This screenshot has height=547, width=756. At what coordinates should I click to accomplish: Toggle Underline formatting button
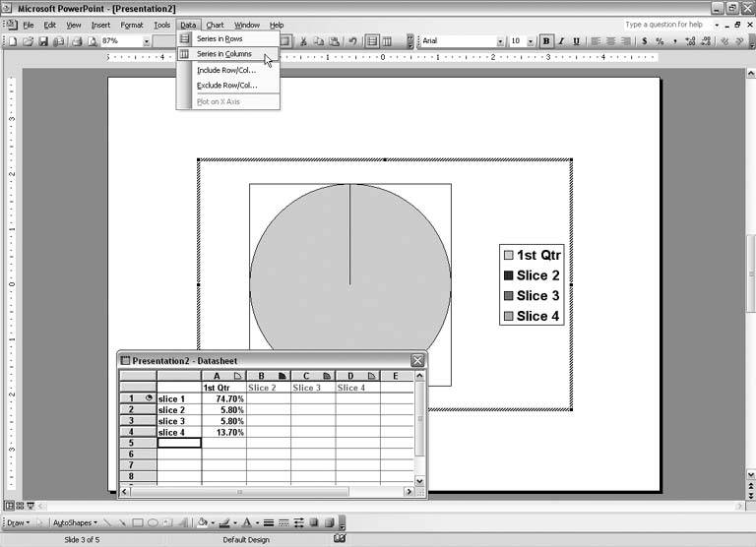tap(576, 41)
